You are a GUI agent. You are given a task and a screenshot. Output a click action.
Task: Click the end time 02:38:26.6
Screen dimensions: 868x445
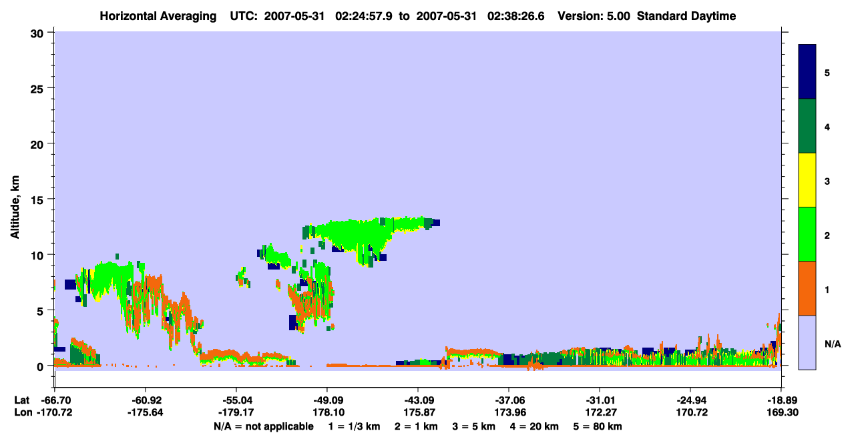tap(517, 16)
